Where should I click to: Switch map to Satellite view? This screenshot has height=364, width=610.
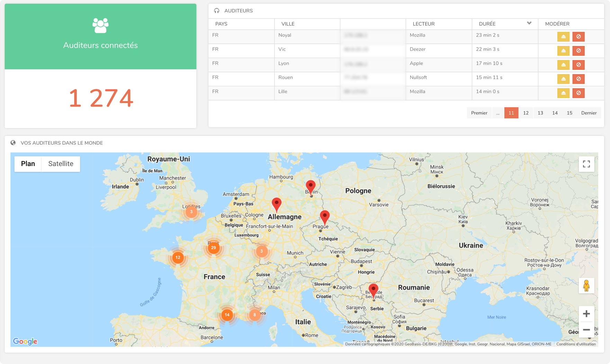click(61, 164)
